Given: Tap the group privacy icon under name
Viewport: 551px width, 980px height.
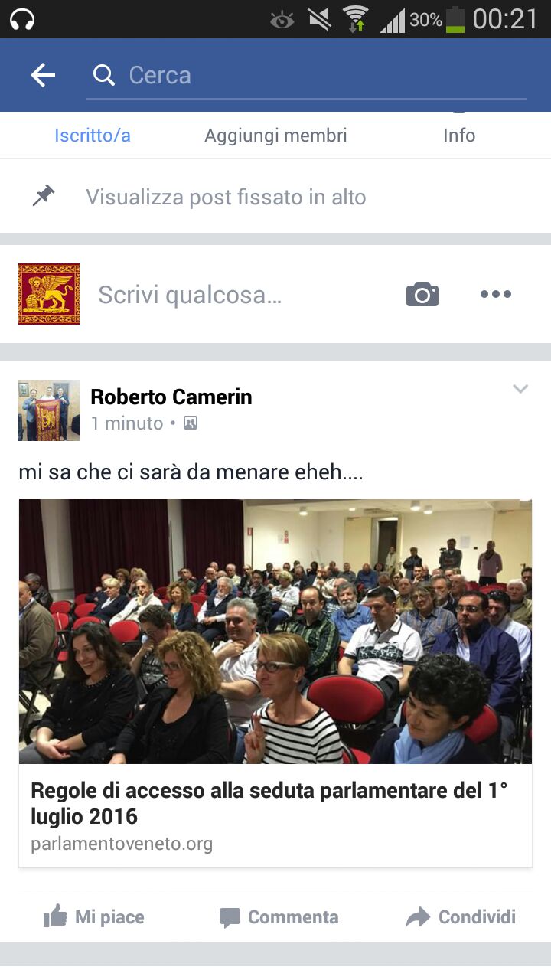Looking at the screenshot, I should 191,423.
